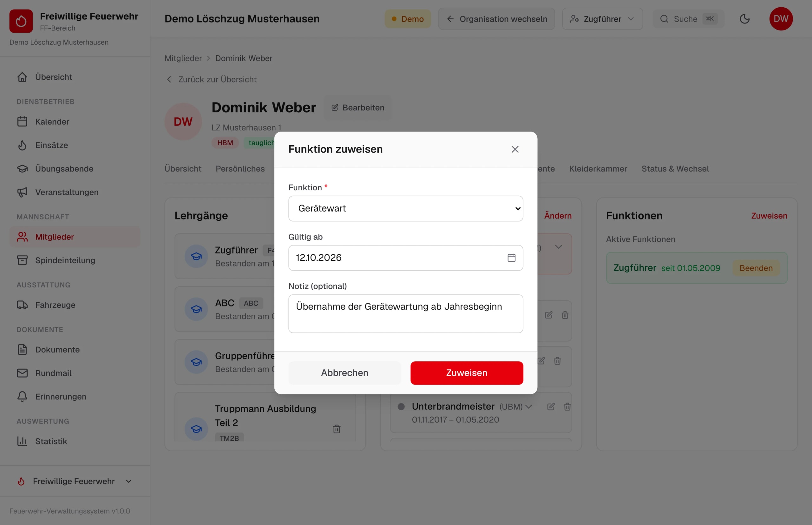Screen dimensions: 812x525
Task: Delete the Truppmann Ausbildung Teil 2 course
Action: (x=337, y=429)
